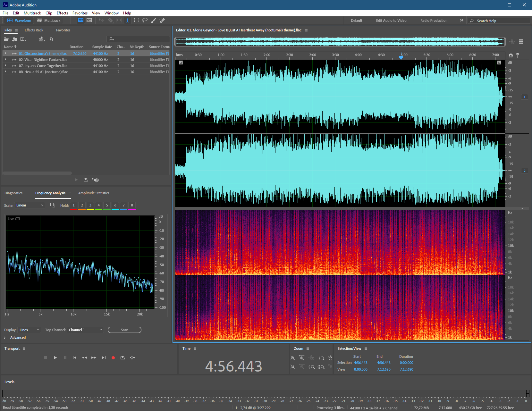Zoom in time icon

301,358
